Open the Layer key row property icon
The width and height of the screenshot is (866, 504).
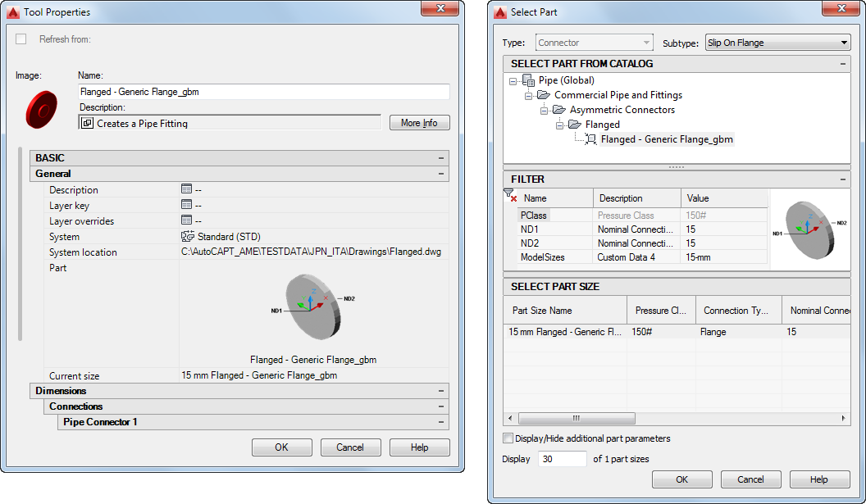187,204
